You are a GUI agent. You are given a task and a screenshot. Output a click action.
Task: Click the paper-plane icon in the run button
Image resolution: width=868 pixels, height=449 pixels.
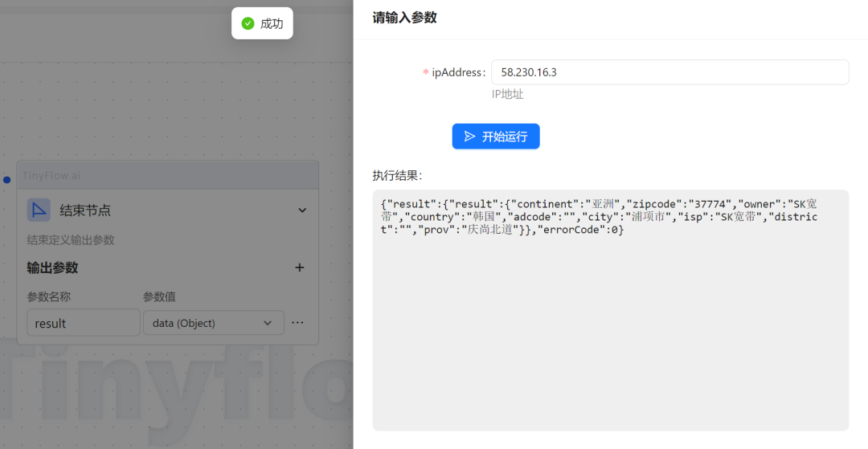[x=470, y=137]
